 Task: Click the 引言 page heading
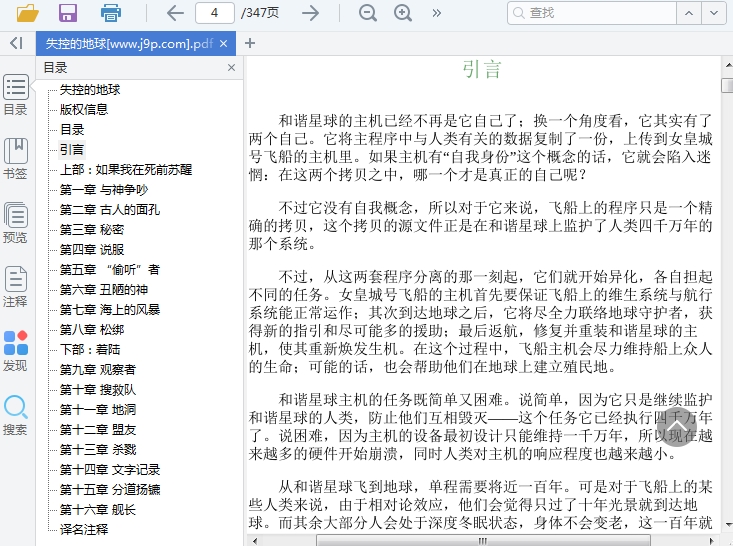(x=482, y=69)
